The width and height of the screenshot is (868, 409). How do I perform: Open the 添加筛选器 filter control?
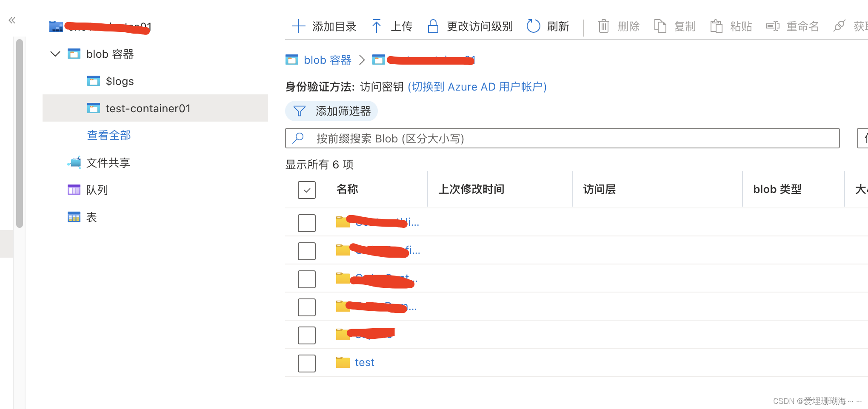(x=331, y=111)
